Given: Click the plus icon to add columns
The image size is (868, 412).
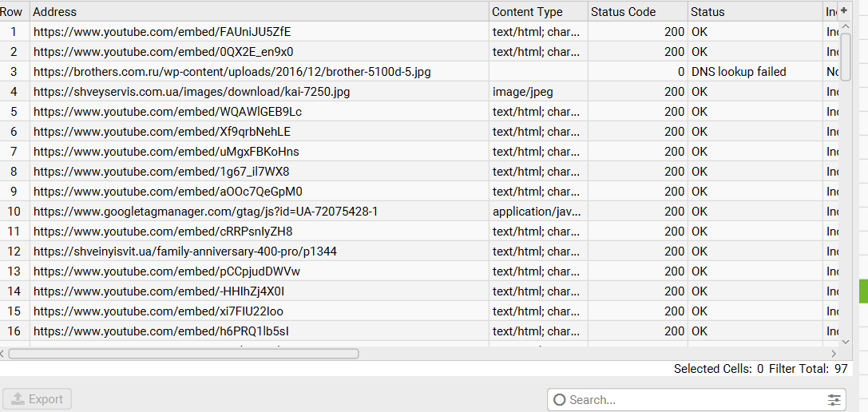Looking at the screenshot, I should (844, 11).
